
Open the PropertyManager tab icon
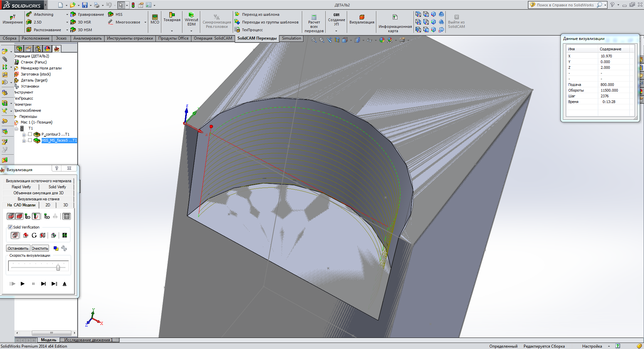(x=29, y=49)
